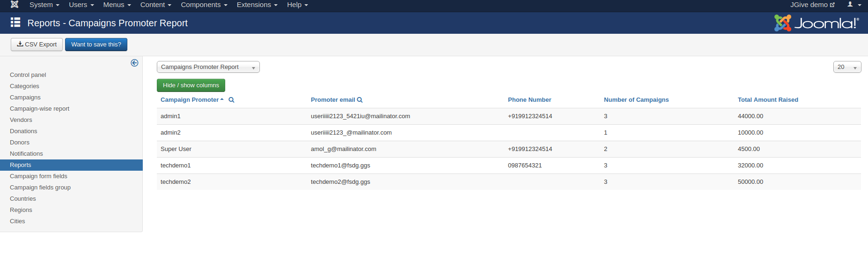Open the Help menu

[x=297, y=5]
